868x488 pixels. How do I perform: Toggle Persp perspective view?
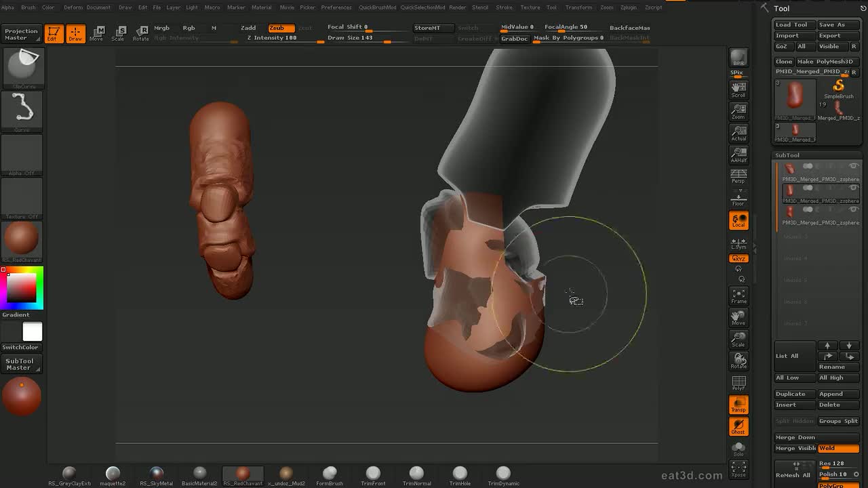(x=738, y=176)
